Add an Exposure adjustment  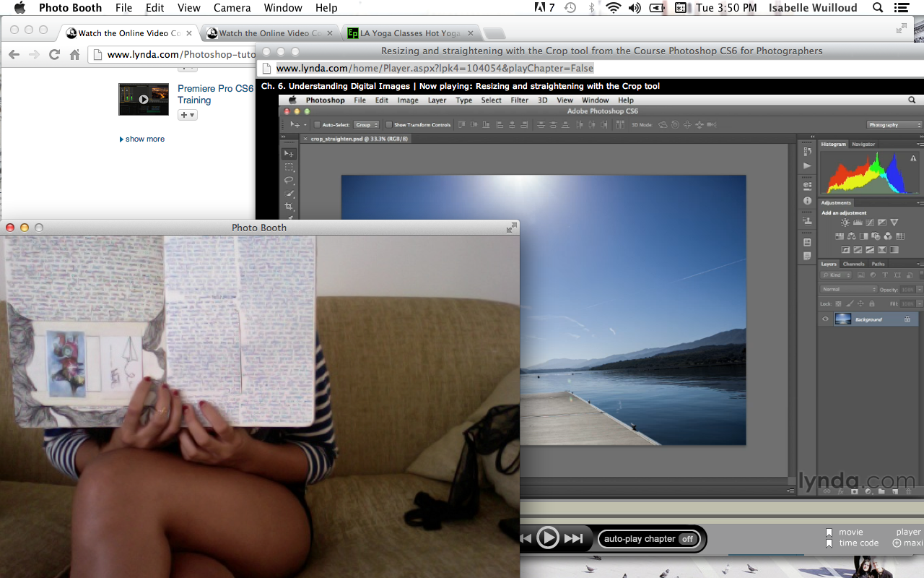[882, 223]
